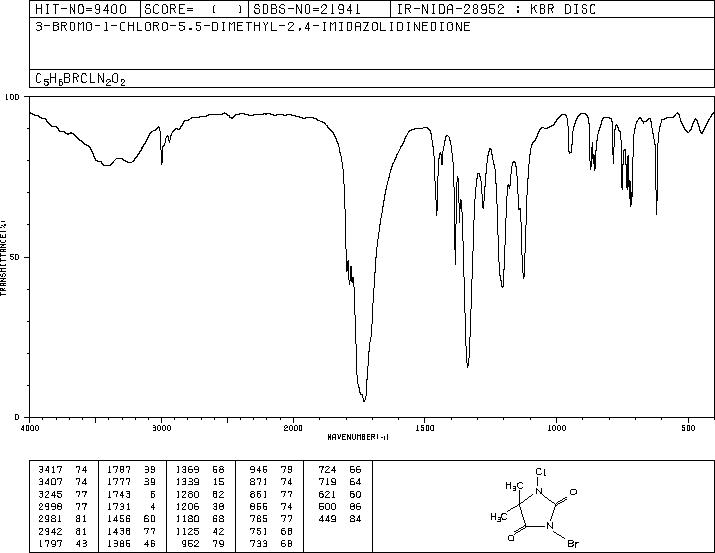Viewport: 715px width, 553px height.
Task: Click transmittance 42 in the 1125 row
Action: (218, 531)
